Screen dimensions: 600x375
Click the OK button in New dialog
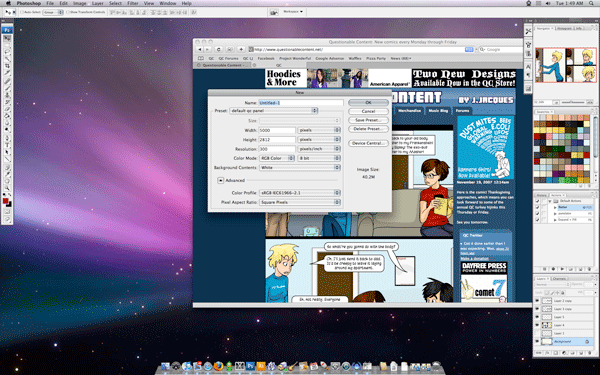point(368,103)
